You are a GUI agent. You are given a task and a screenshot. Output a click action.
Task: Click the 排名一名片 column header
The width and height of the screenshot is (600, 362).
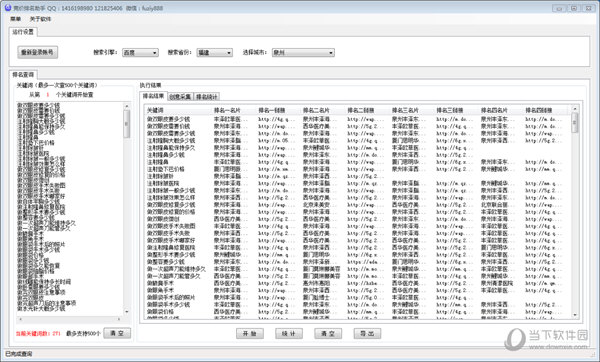(233, 110)
